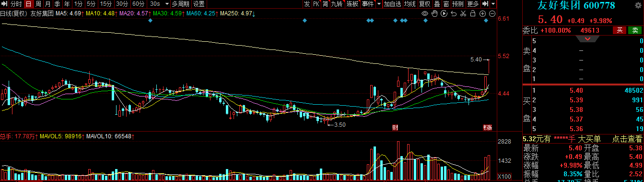The width and height of the screenshot is (644, 182).
Task: Click 窗 window layout button
Action: click(x=446, y=4)
